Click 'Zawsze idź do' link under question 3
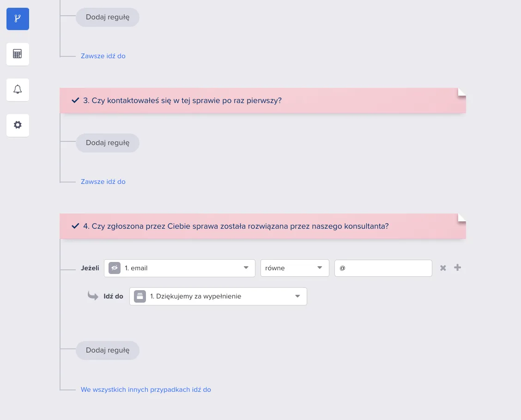521x420 pixels. coord(103,182)
